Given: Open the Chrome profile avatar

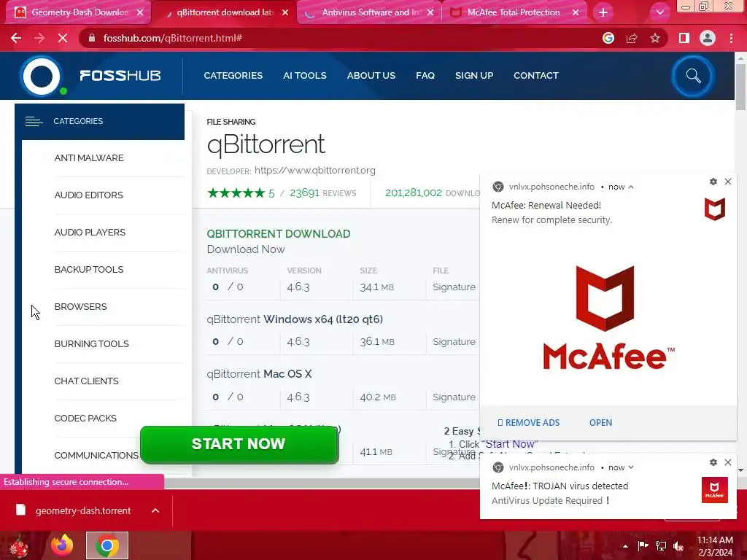Looking at the screenshot, I should click(x=708, y=38).
